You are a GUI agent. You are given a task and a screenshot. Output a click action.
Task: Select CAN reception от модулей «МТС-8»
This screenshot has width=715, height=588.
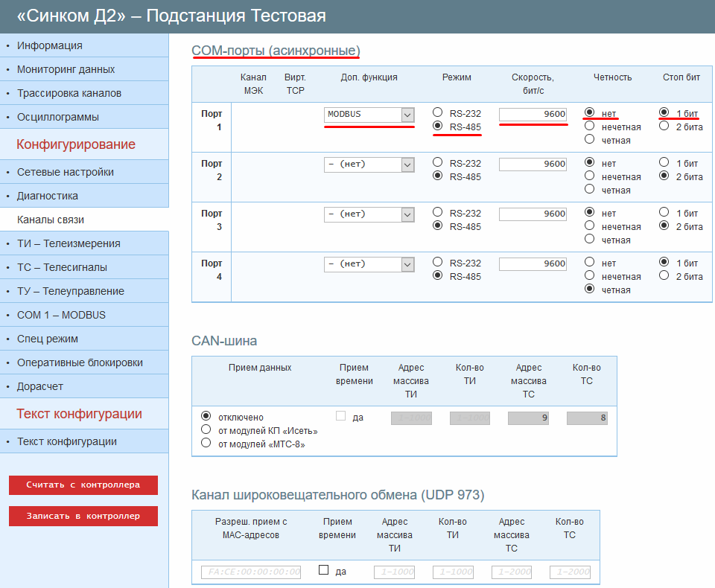tap(206, 444)
